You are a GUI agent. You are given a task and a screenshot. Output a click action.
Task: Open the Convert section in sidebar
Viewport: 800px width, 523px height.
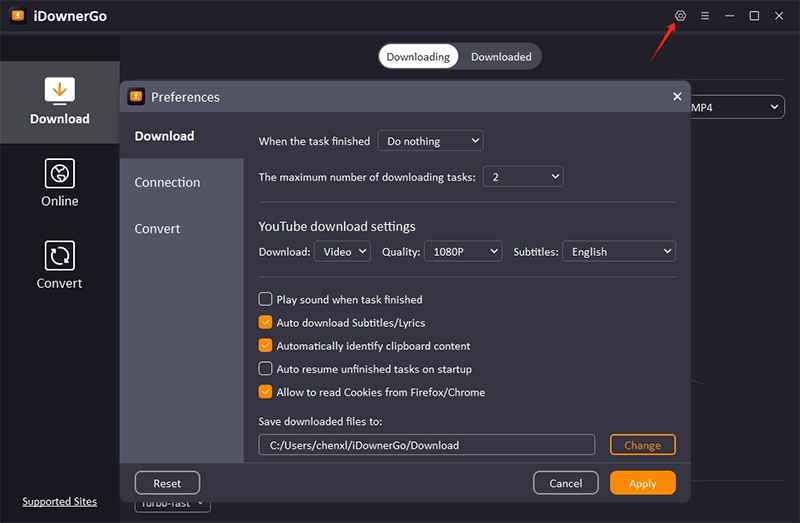(x=60, y=265)
